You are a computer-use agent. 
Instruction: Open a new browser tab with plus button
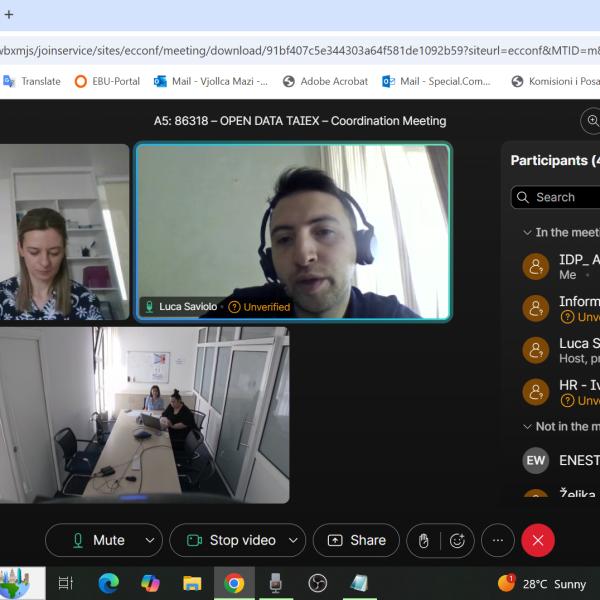(x=9, y=16)
